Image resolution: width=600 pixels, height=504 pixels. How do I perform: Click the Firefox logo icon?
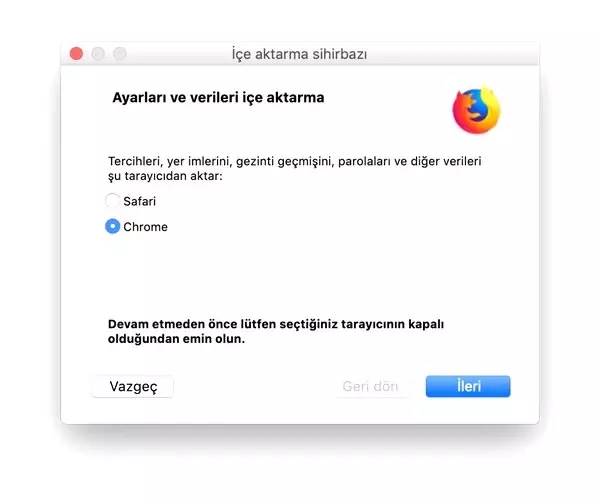pos(476,111)
